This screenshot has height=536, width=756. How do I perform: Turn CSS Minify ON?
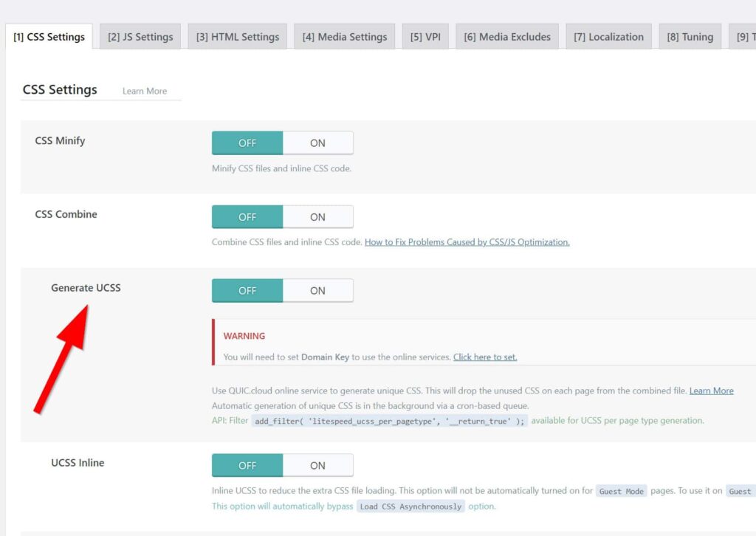[x=317, y=143]
